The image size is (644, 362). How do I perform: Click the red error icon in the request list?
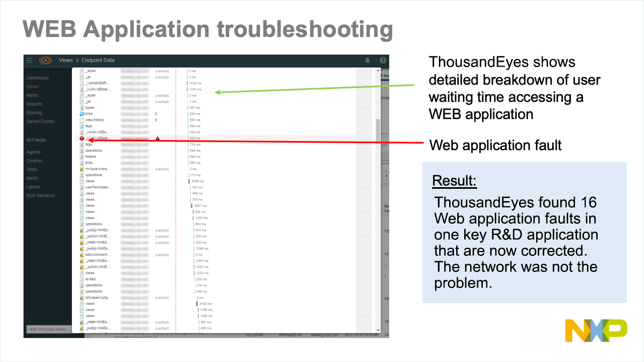click(x=82, y=138)
